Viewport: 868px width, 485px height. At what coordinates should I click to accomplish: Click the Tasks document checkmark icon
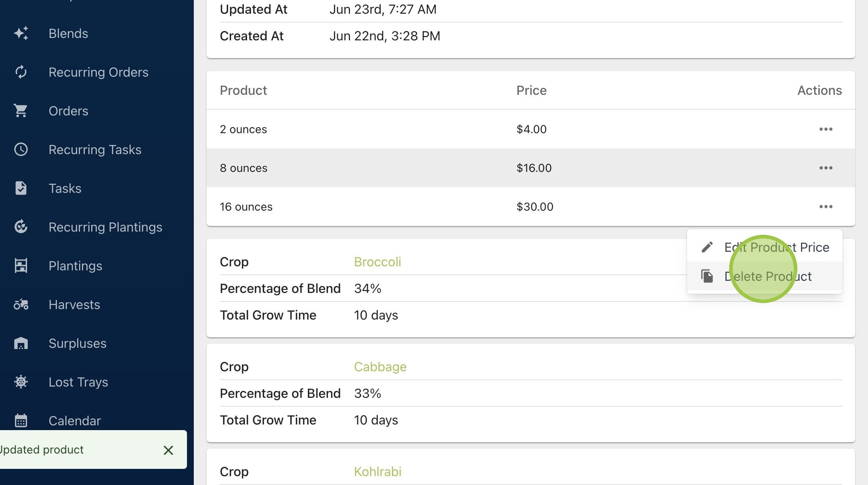click(x=21, y=188)
